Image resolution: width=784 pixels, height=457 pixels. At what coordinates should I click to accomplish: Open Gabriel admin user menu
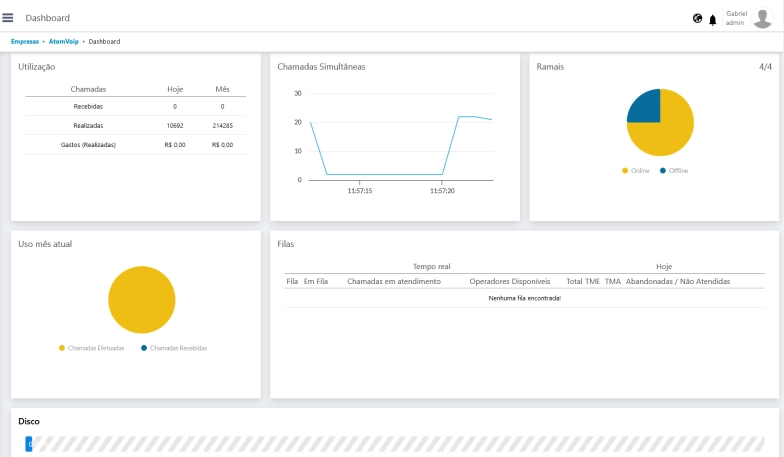coord(736,18)
